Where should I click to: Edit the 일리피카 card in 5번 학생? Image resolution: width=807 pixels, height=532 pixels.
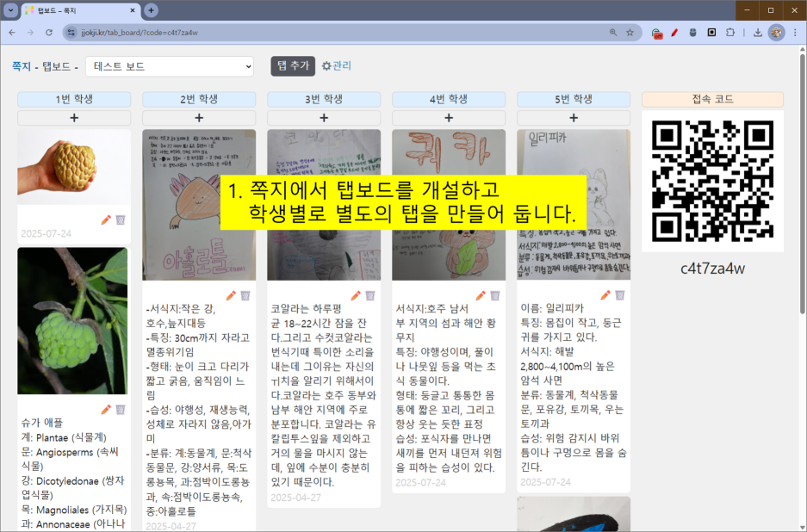coord(605,294)
